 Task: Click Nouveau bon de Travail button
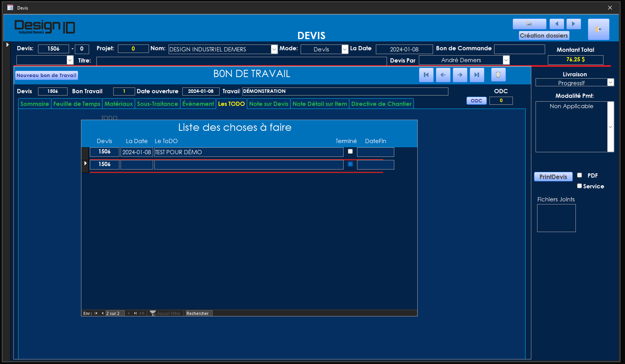tap(46, 76)
